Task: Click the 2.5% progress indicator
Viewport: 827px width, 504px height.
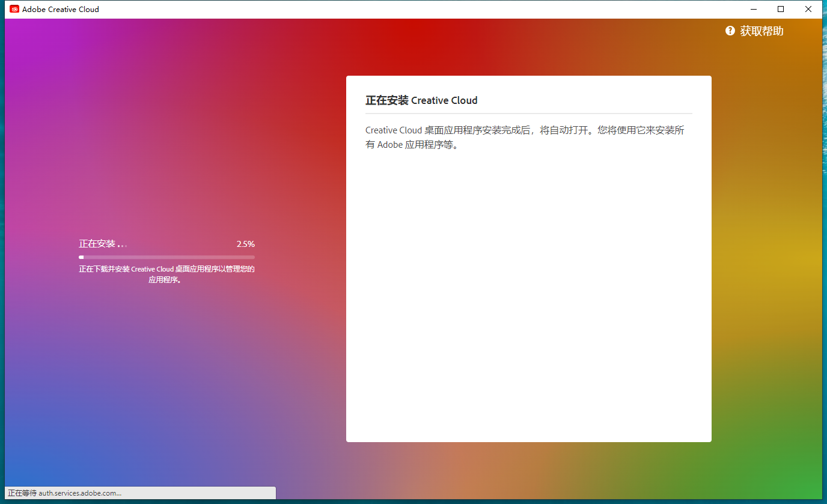Action: coord(246,244)
